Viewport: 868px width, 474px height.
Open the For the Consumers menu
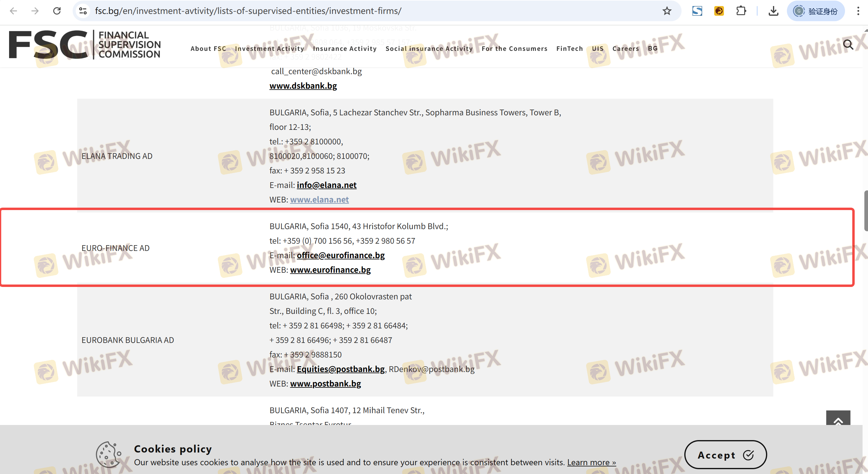point(514,48)
